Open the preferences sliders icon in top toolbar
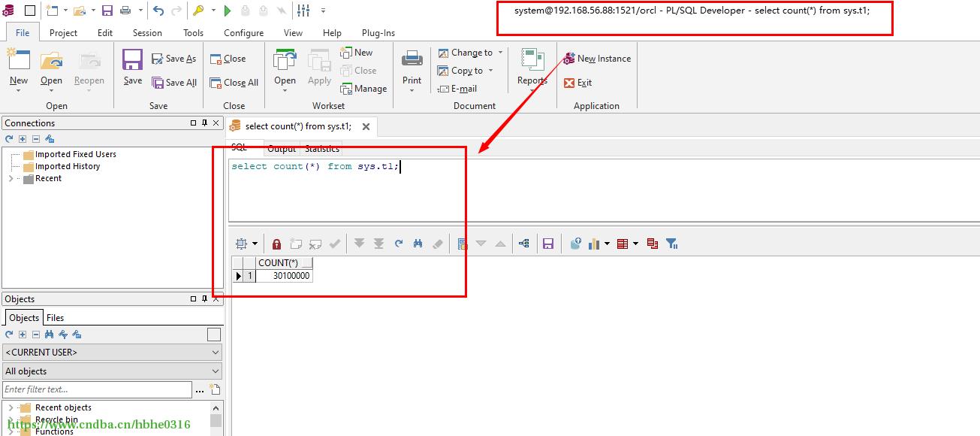This screenshot has height=436, width=980. tap(303, 11)
